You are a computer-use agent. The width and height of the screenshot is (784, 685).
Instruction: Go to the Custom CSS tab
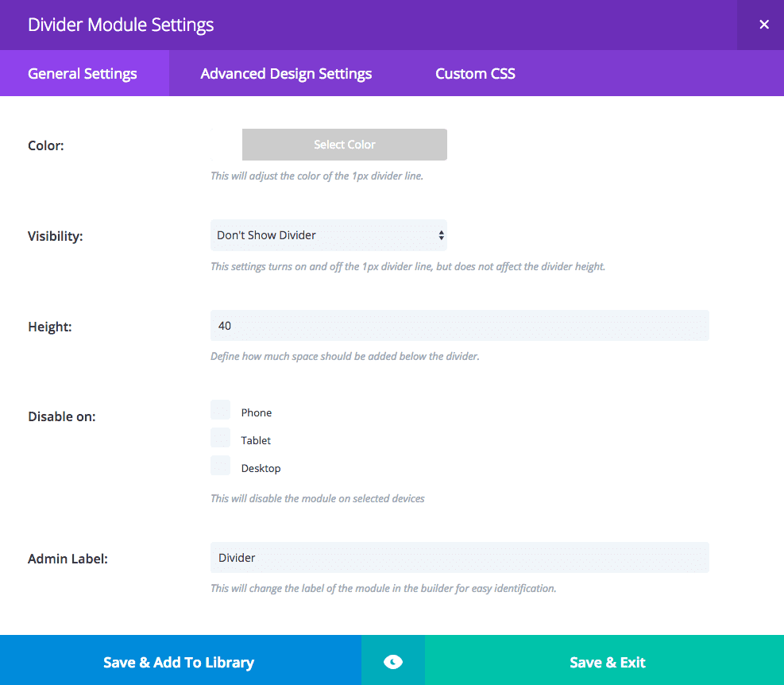(x=475, y=74)
